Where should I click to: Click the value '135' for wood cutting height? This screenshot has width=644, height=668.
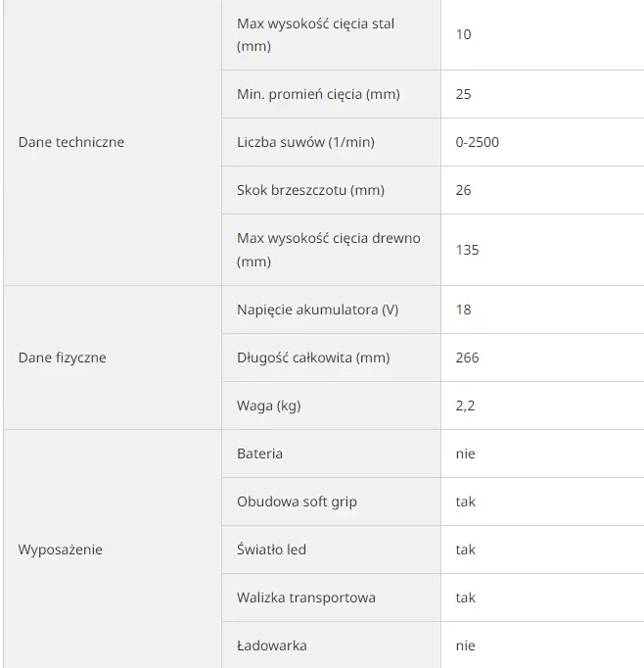pyautogui.click(x=467, y=250)
